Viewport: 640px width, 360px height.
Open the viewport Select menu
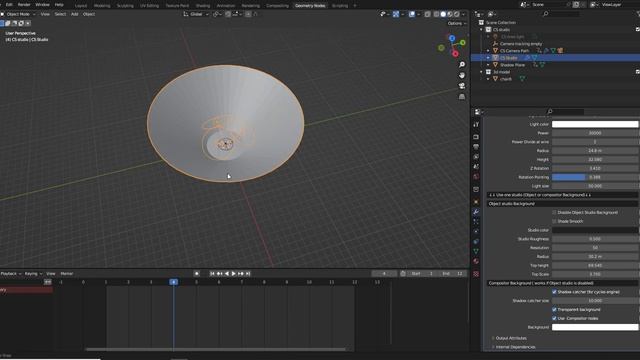pos(60,14)
